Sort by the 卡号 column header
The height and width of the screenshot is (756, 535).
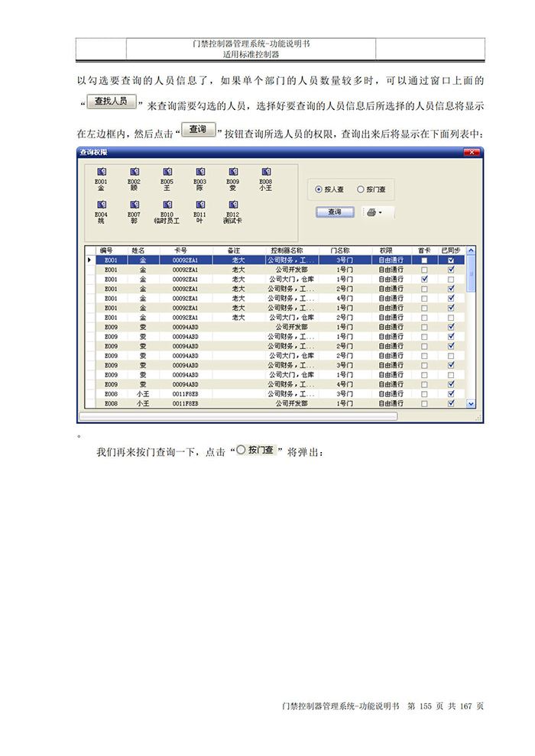[x=181, y=250]
